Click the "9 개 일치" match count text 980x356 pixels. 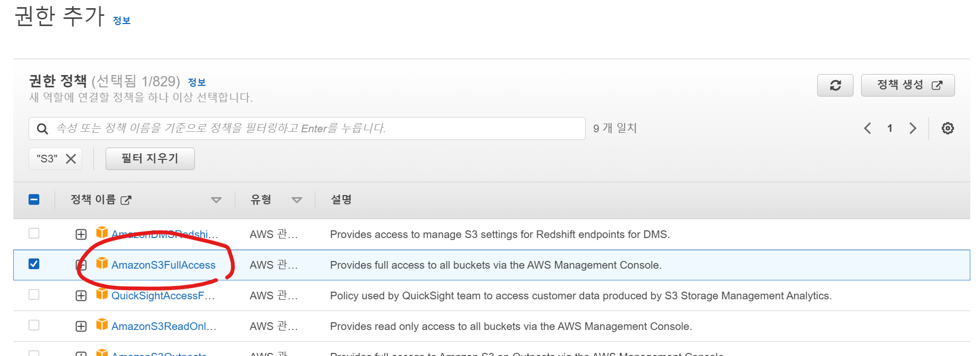(x=615, y=128)
